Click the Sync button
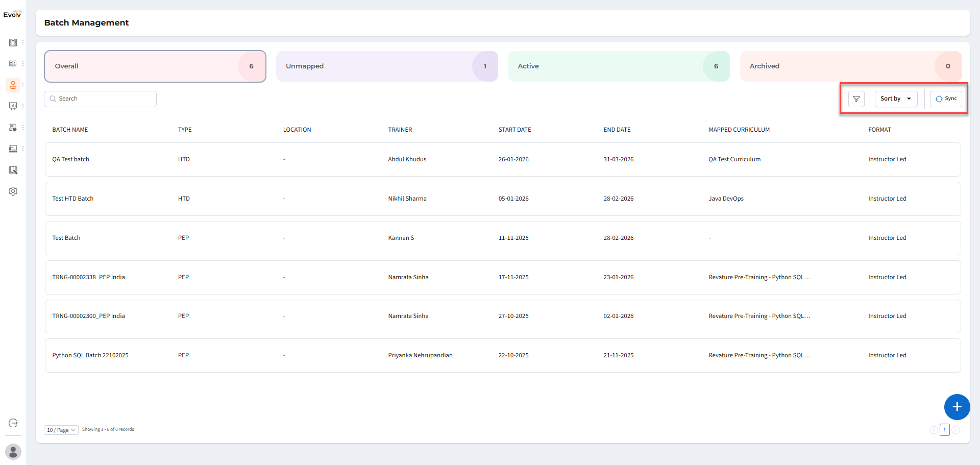Viewport: 980px width, 465px height. pos(946,99)
